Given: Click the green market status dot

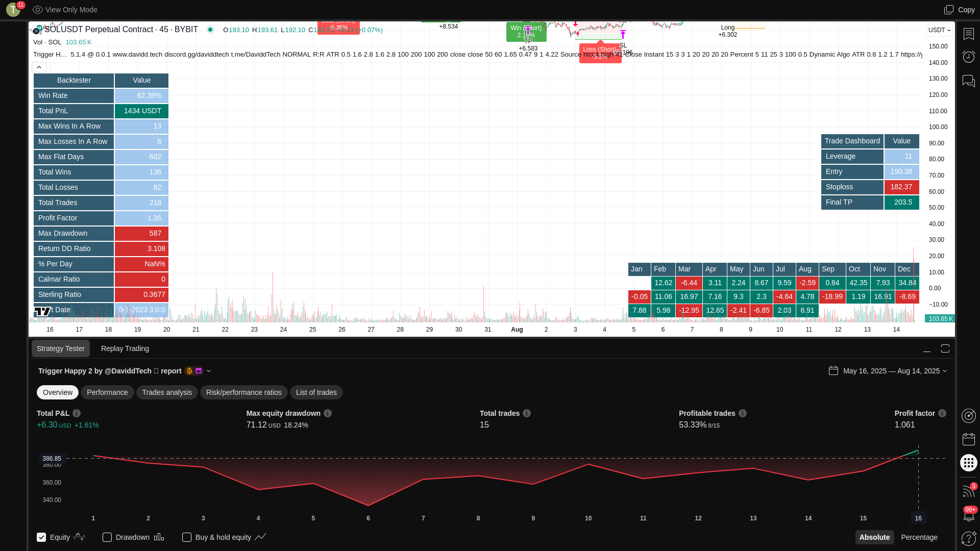Looking at the screenshot, I should click(x=210, y=30).
